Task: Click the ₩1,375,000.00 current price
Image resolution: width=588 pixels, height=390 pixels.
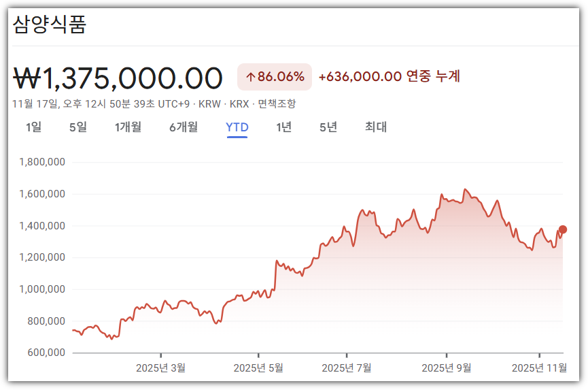Action: 118,78
